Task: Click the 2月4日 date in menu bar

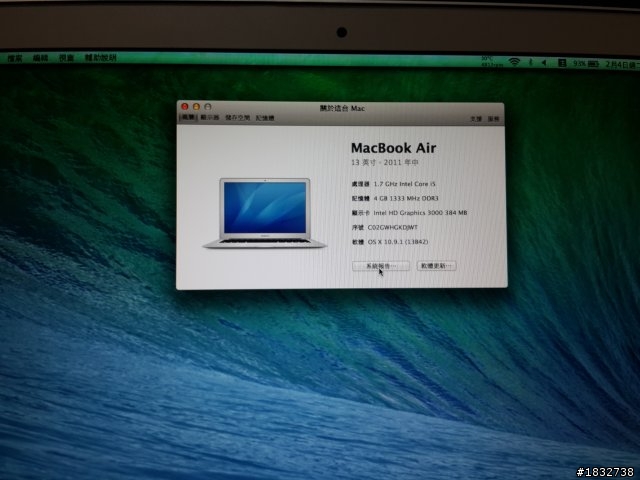Action: 622,64
